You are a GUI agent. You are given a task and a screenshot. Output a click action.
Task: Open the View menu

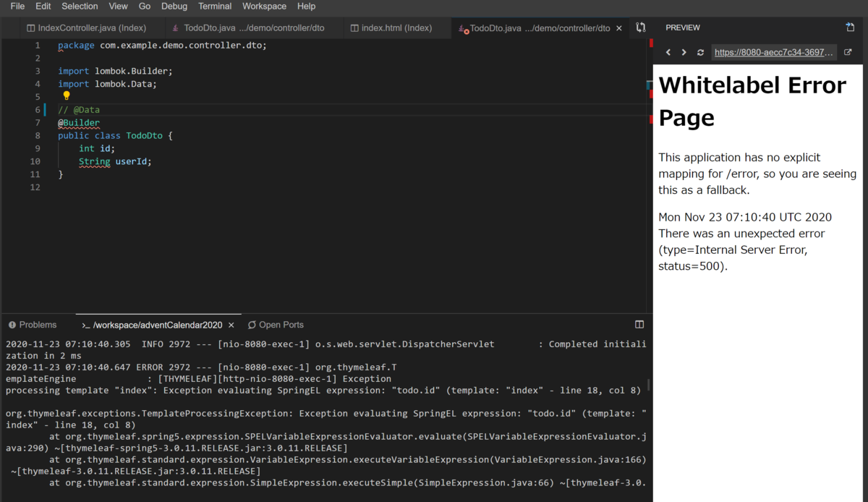pos(118,7)
